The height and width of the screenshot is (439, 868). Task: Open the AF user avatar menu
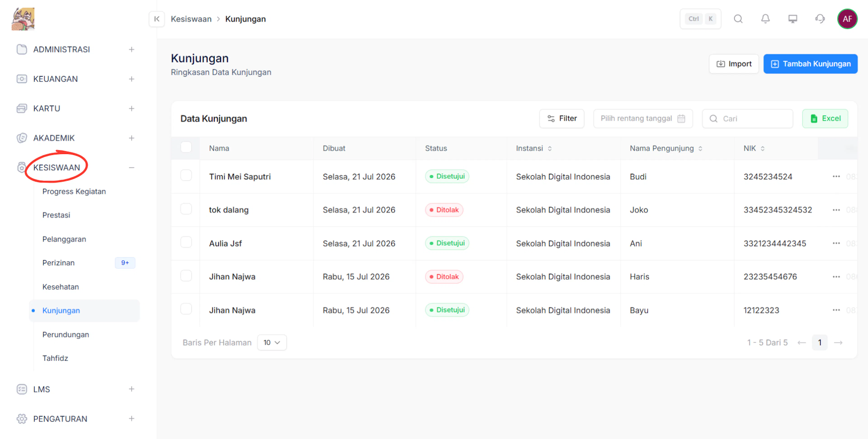point(847,19)
